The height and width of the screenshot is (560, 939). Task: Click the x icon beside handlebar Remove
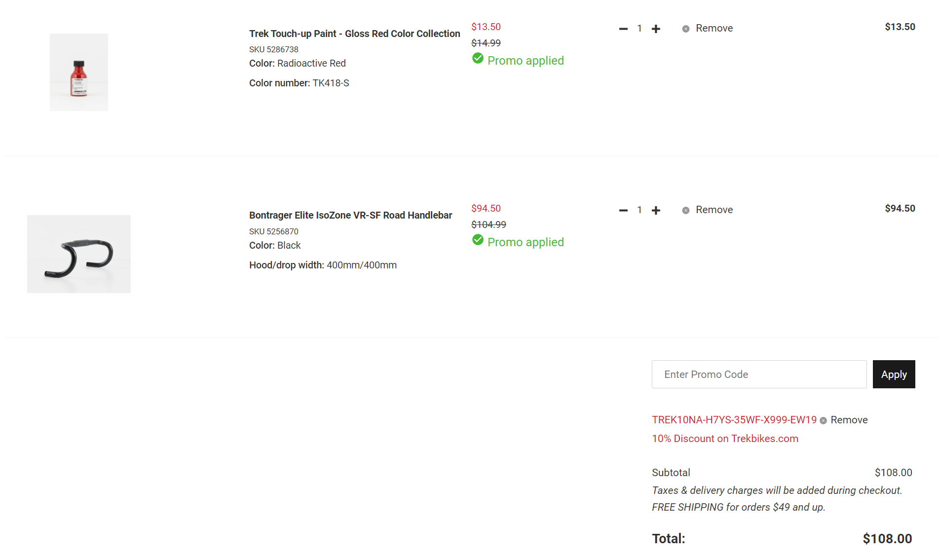[686, 211]
